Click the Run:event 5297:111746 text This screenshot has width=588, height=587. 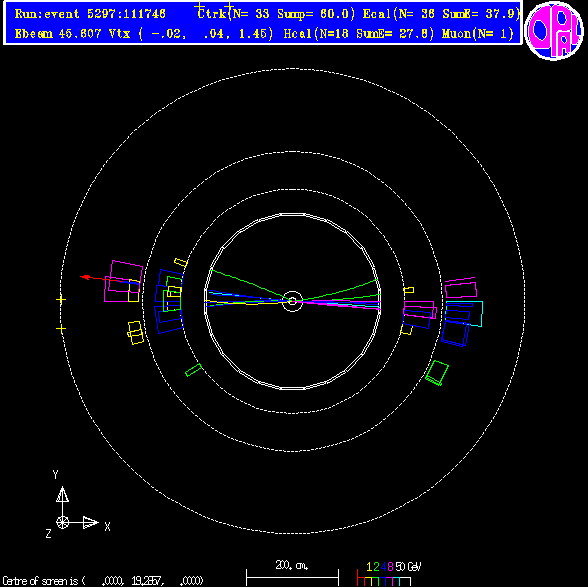90,14
